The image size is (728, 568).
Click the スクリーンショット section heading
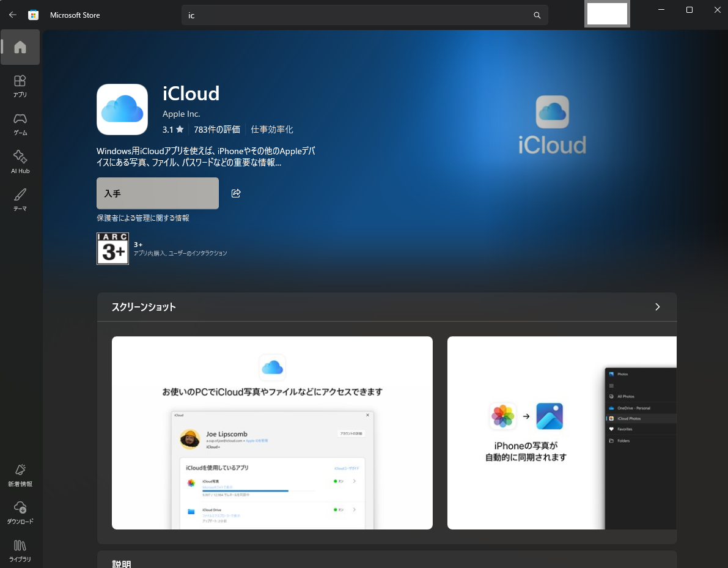click(144, 307)
